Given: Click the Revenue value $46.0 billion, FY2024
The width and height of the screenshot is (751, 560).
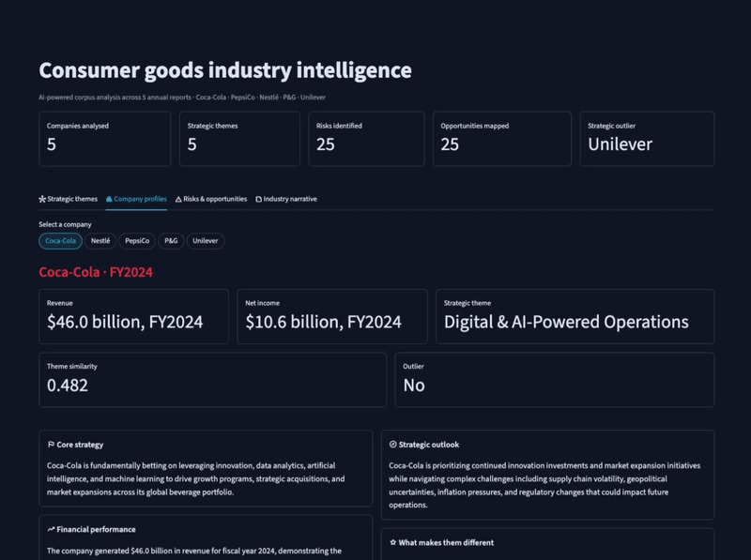Looking at the screenshot, I should click(x=125, y=322).
